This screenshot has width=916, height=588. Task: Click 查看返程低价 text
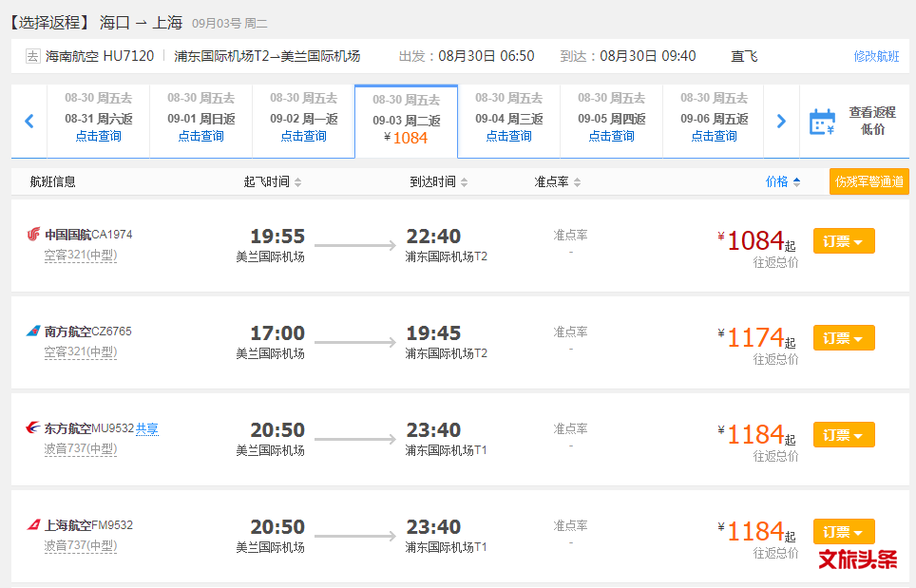(x=872, y=121)
